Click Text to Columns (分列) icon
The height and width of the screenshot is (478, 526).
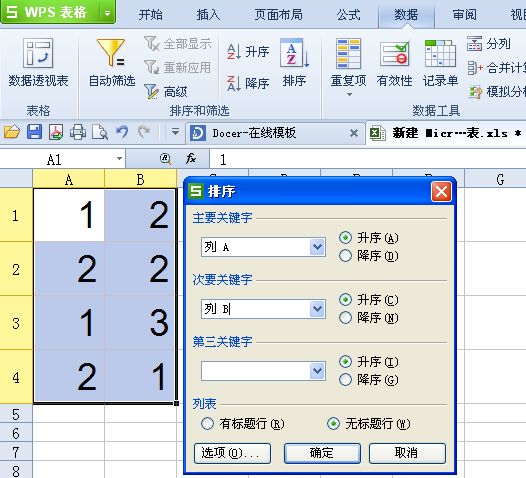(475, 44)
